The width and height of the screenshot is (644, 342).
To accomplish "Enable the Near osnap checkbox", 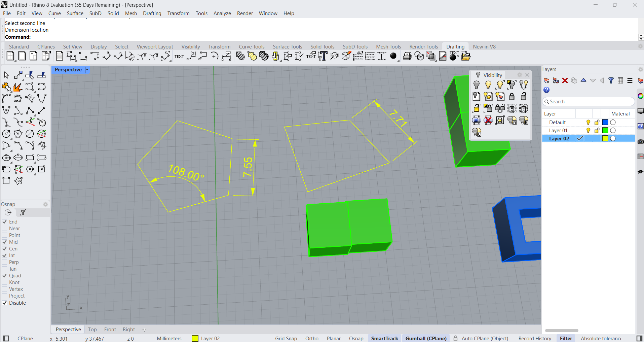I will [5, 229].
